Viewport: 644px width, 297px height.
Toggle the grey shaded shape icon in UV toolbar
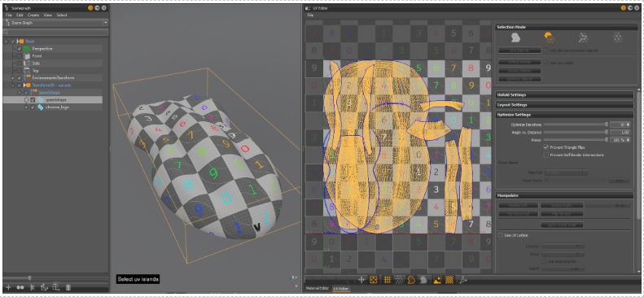(423, 280)
